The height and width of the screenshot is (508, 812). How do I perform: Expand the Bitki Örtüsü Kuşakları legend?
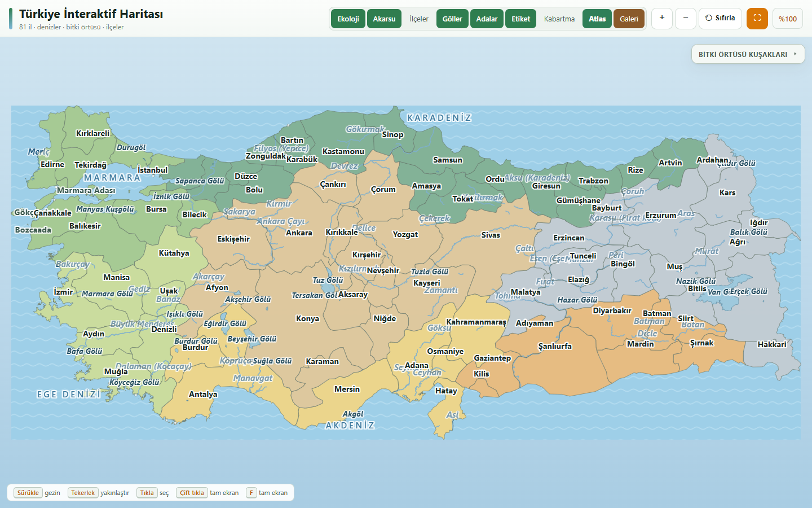coord(748,54)
